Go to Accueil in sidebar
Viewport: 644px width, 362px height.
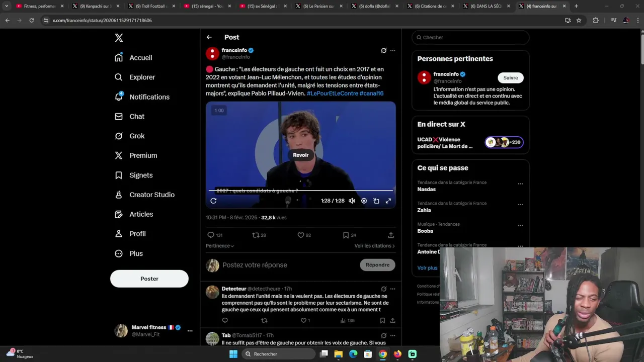click(x=133, y=57)
